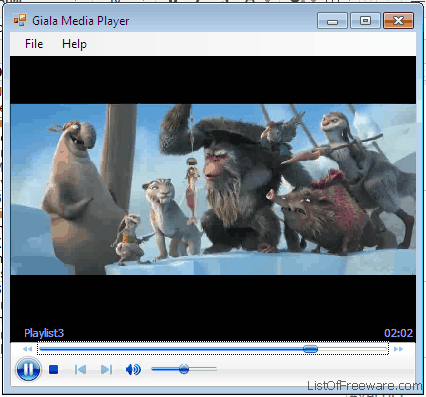Open the File menu
The width and height of the screenshot is (426, 397).
click(x=34, y=44)
